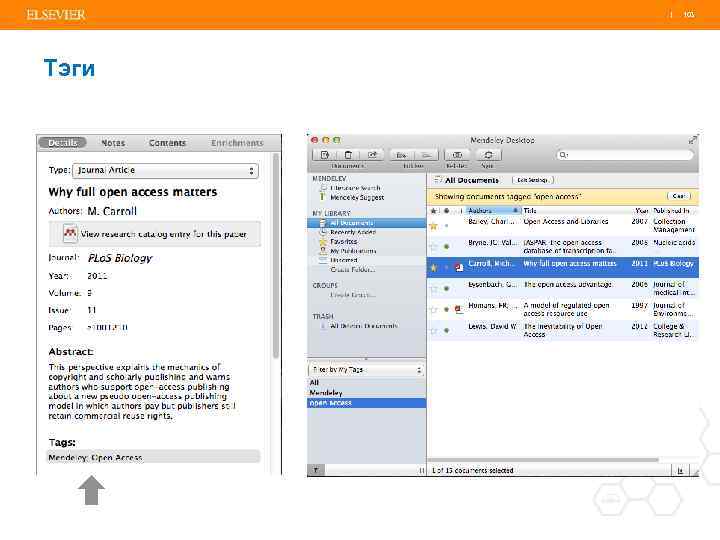Click the document list horizontal scrollbar

click(x=543, y=460)
